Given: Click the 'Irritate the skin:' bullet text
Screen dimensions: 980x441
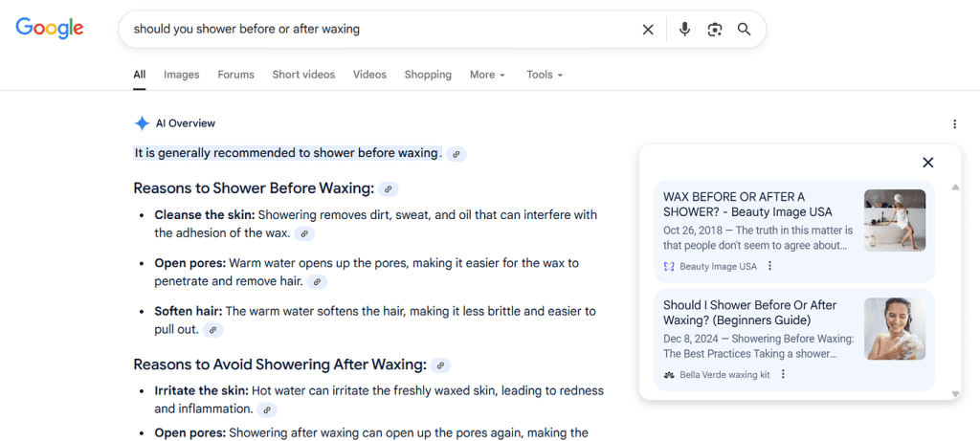Looking at the screenshot, I should (202, 391).
